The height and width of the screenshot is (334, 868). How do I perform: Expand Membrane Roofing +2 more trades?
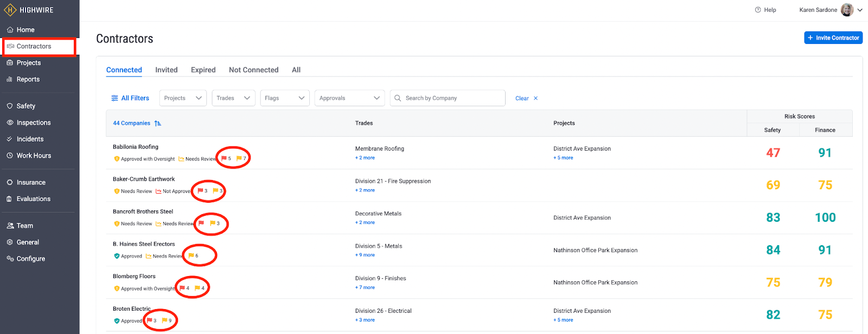point(365,158)
